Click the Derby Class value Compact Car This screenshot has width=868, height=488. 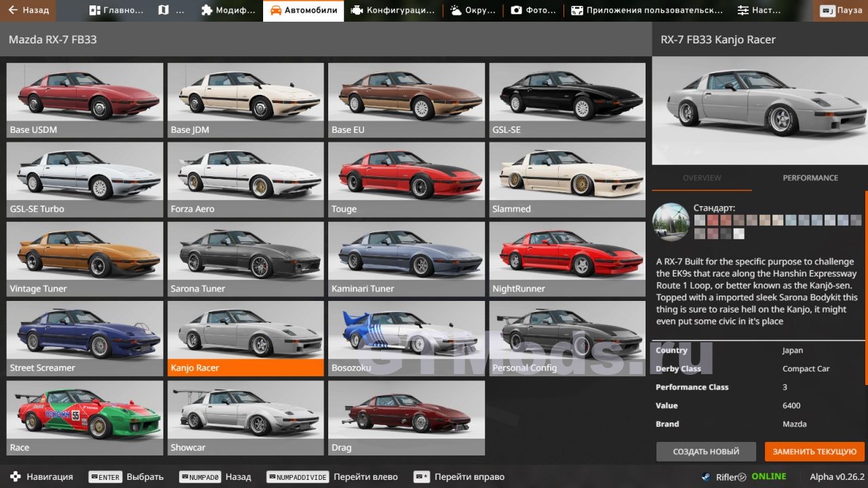coord(806,369)
